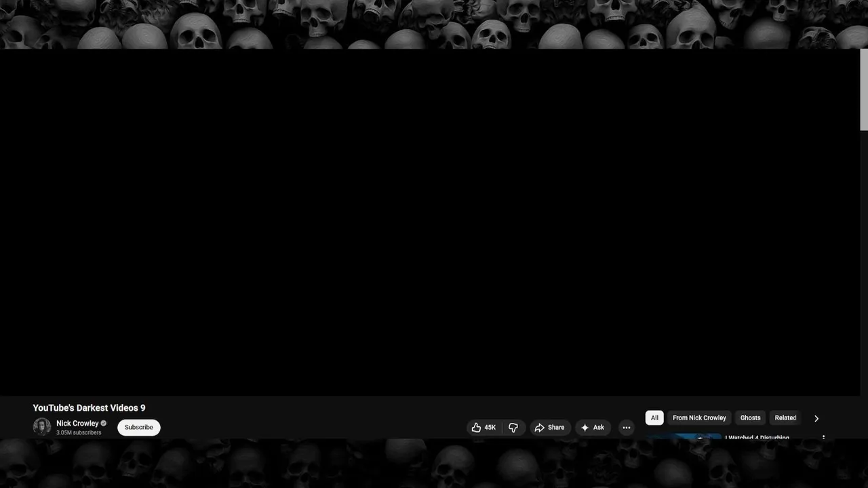Select the All filter chip
Image resolution: width=868 pixels, height=488 pixels.
[654, 418]
